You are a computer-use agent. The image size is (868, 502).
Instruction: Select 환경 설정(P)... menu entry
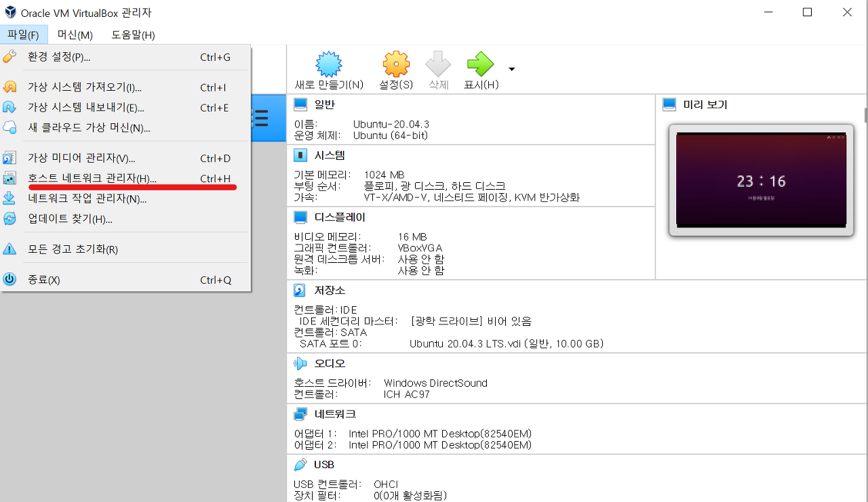(125, 57)
